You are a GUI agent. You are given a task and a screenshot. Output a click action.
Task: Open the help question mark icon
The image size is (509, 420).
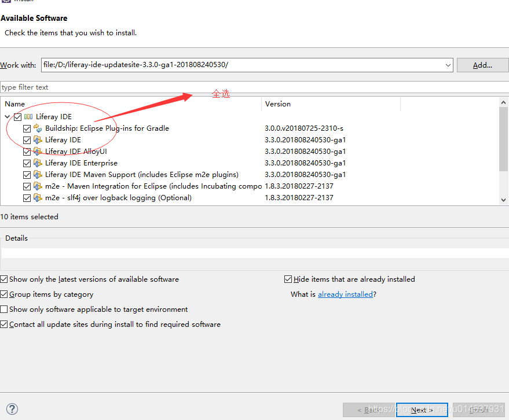[x=12, y=409]
